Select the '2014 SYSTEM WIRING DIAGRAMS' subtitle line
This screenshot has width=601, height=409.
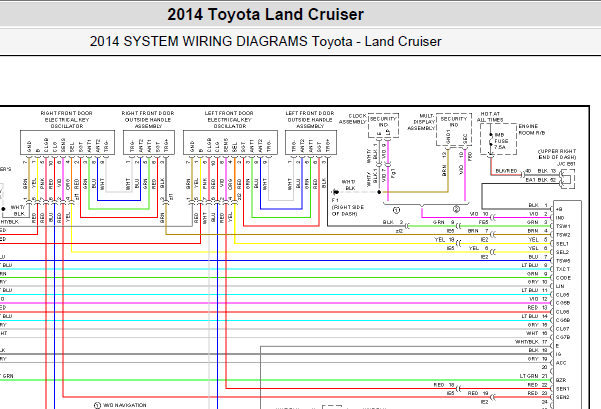[265, 41]
